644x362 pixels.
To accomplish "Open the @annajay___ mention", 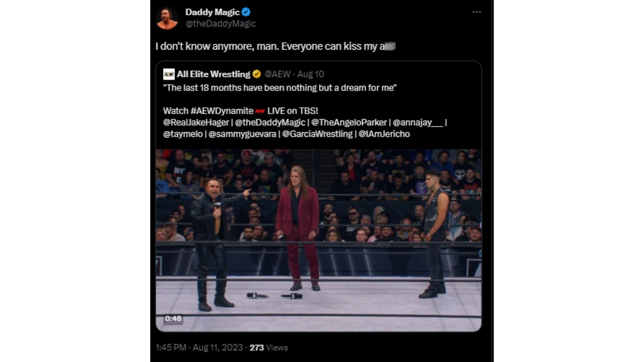I will pos(418,122).
